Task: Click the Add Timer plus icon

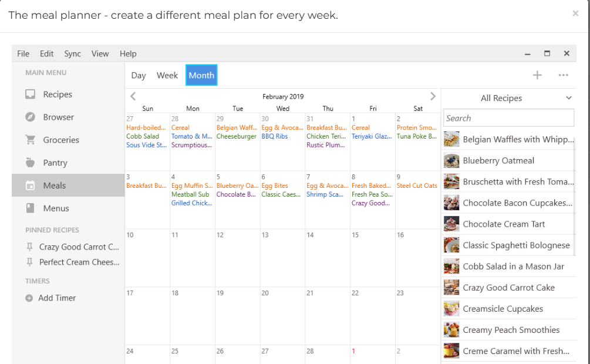Action: click(x=29, y=298)
